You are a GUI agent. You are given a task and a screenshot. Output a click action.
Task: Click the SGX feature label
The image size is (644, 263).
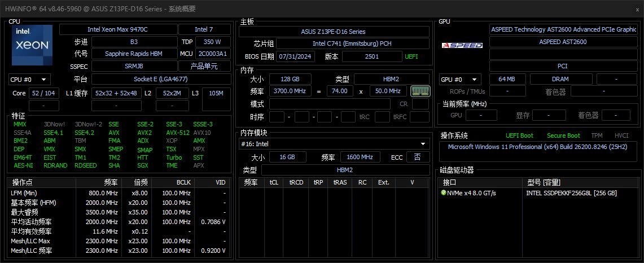143,165
